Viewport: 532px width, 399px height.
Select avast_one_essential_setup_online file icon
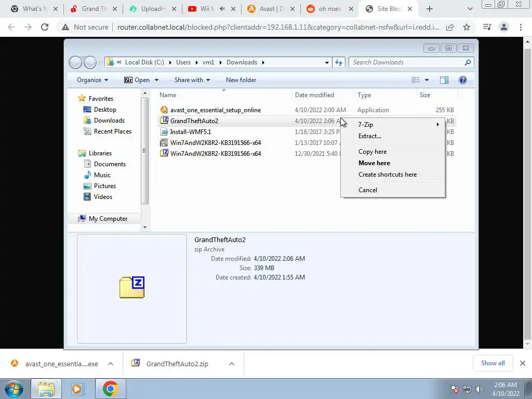[x=164, y=110]
